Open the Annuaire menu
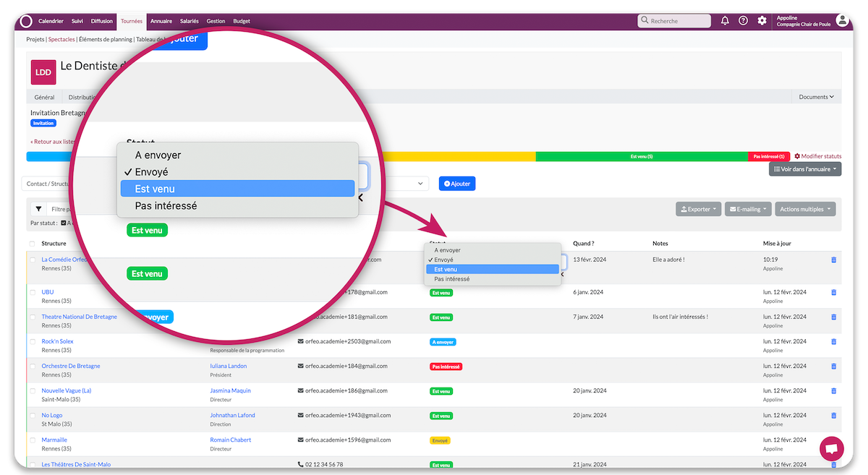Viewport: 868px width, 475px height. point(161,21)
